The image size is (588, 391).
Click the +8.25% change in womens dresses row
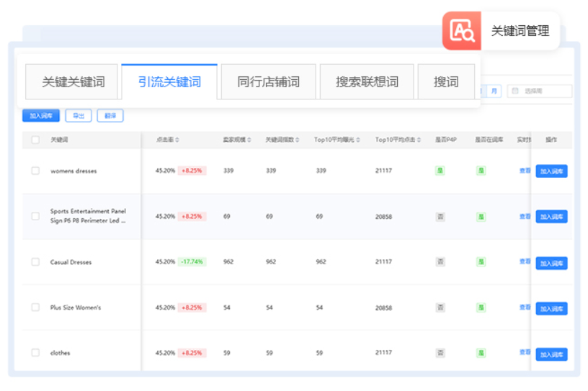click(x=192, y=171)
